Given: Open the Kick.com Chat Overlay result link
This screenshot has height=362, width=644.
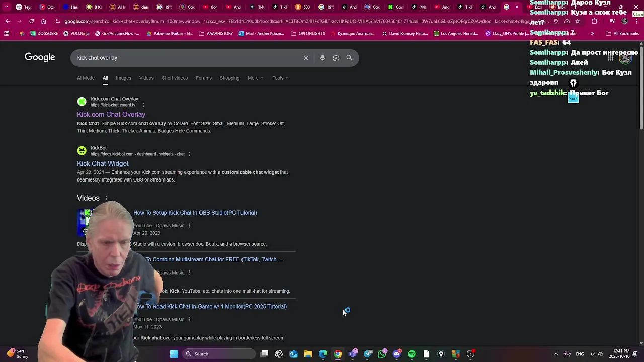Looking at the screenshot, I should (111, 114).
